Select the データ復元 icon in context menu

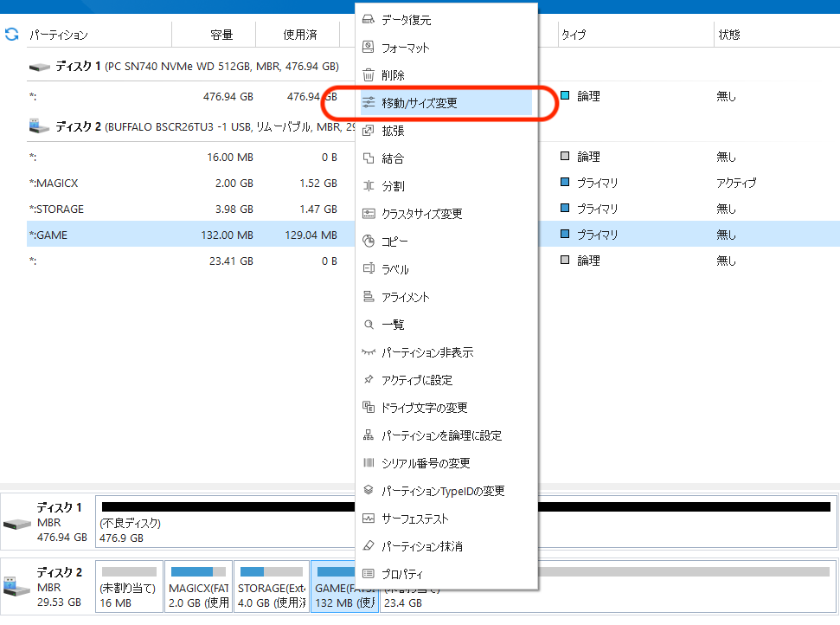368,20
